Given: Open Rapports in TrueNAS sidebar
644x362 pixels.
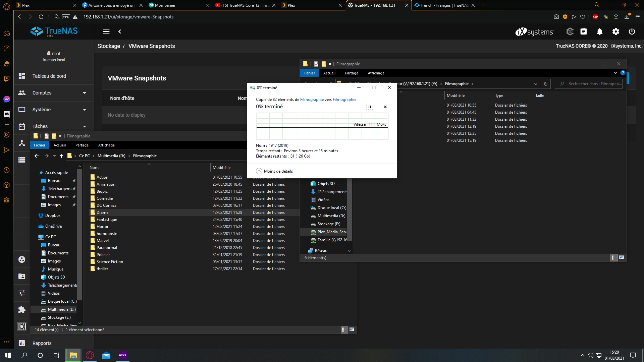Looking at the screenshot, I should pos(54,343).
